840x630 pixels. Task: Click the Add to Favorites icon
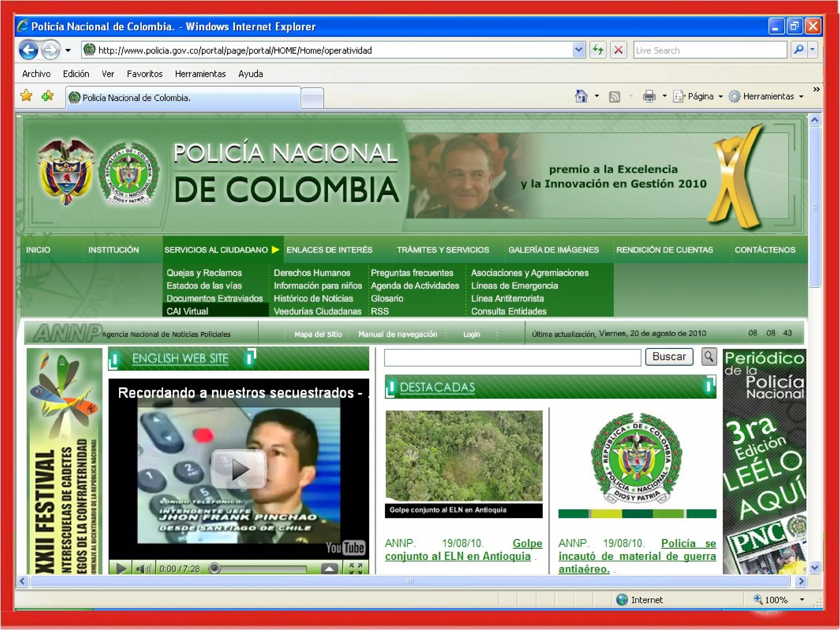click(x=48, y=96)
